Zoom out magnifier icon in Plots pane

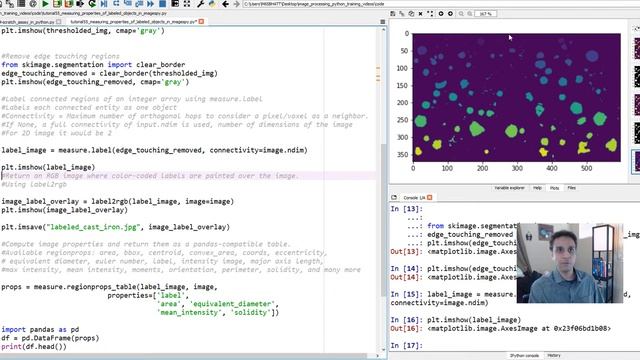(x=461, y=13)
